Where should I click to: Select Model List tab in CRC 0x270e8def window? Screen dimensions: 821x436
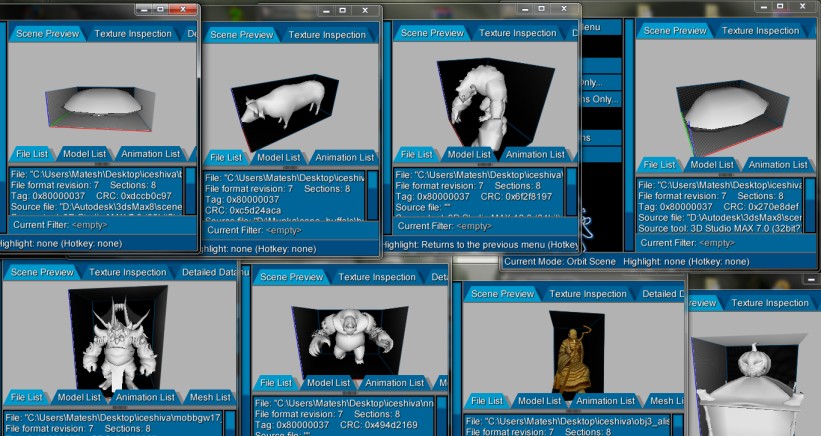pos(712,165)
